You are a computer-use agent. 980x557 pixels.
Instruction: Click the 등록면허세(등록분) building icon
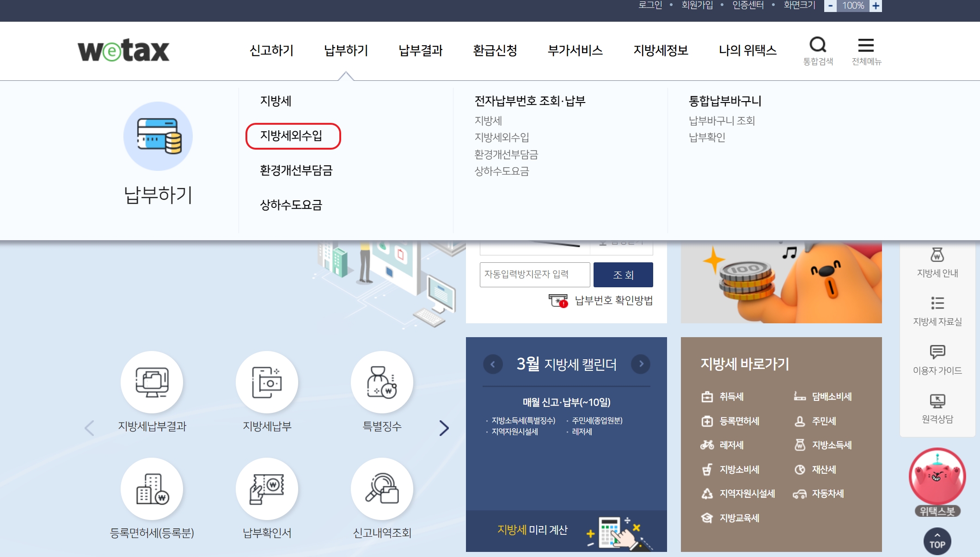152,489
